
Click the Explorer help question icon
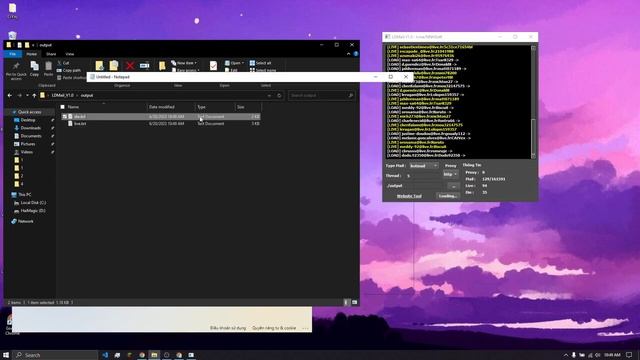356,54
